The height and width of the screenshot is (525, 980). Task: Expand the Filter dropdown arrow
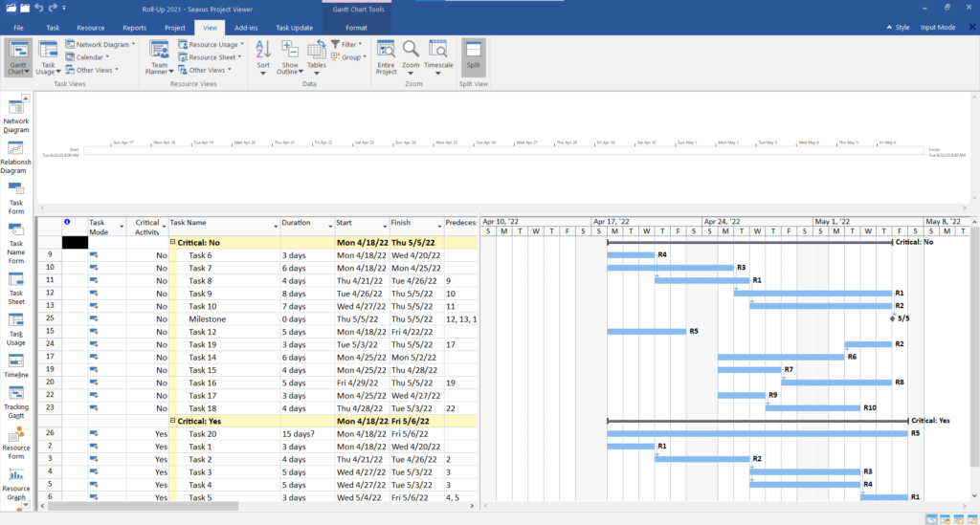360,44
